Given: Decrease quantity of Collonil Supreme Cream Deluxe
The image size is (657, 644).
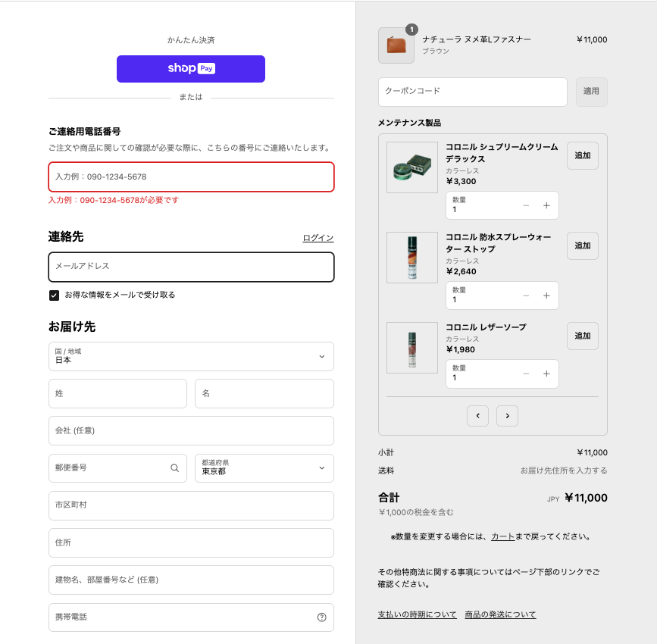Looking at the screenshot, I should (526, 205).
